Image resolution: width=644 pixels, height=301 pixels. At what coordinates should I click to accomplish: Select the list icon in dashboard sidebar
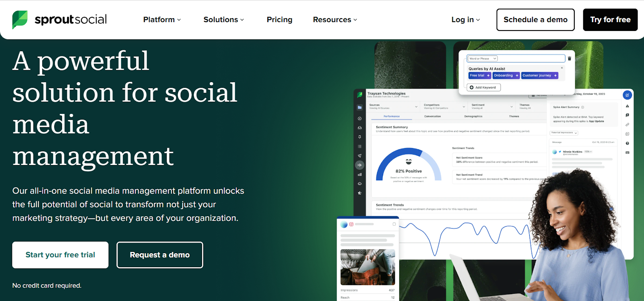360,146
